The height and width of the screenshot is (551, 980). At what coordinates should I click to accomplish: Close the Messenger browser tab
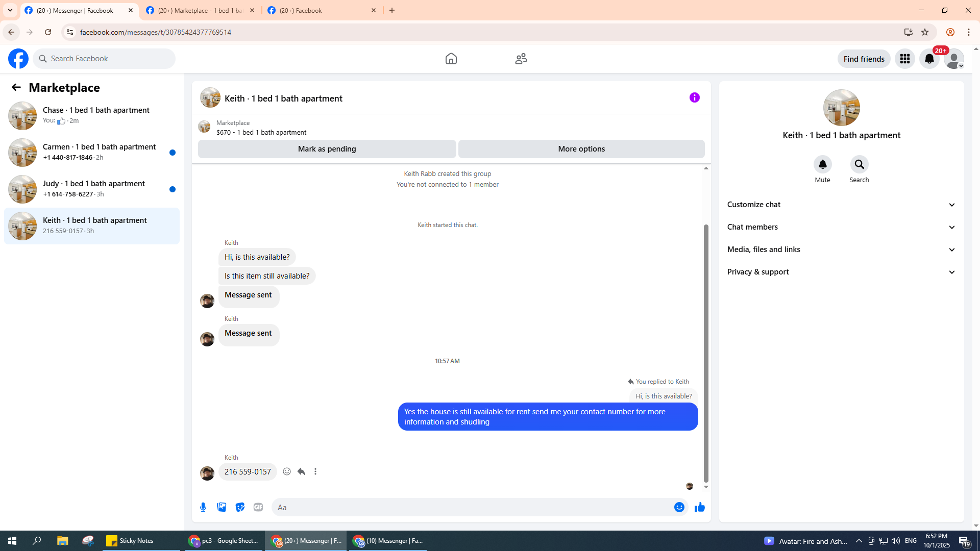pyautogui.click(x=131, y=10)
